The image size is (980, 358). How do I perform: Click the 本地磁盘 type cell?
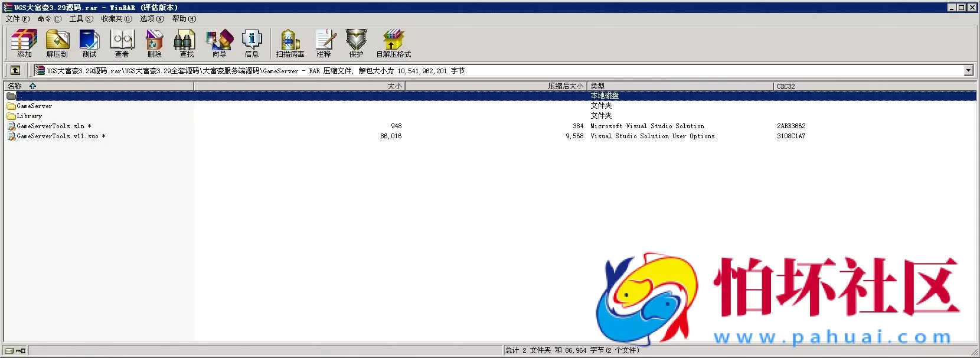[605, 96]
